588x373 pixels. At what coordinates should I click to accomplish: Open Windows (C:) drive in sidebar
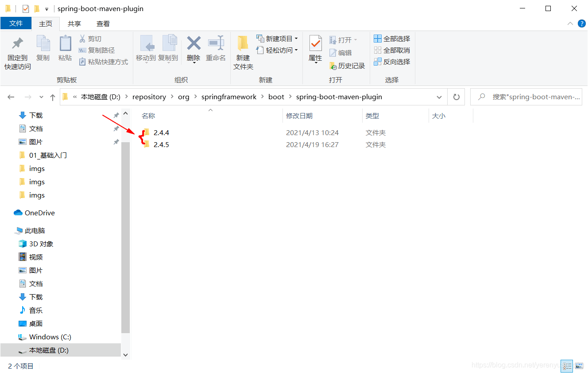coord(45,337)
